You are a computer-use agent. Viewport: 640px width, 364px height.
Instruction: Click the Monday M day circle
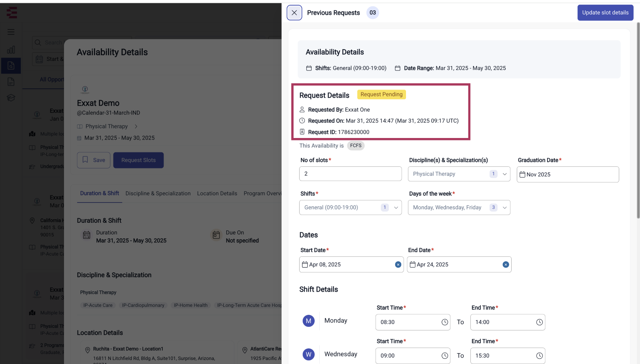click(308, 321)
